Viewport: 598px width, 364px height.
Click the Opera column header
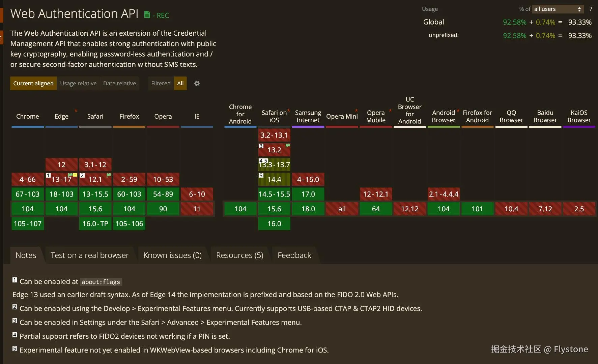[x=163, y=116]
